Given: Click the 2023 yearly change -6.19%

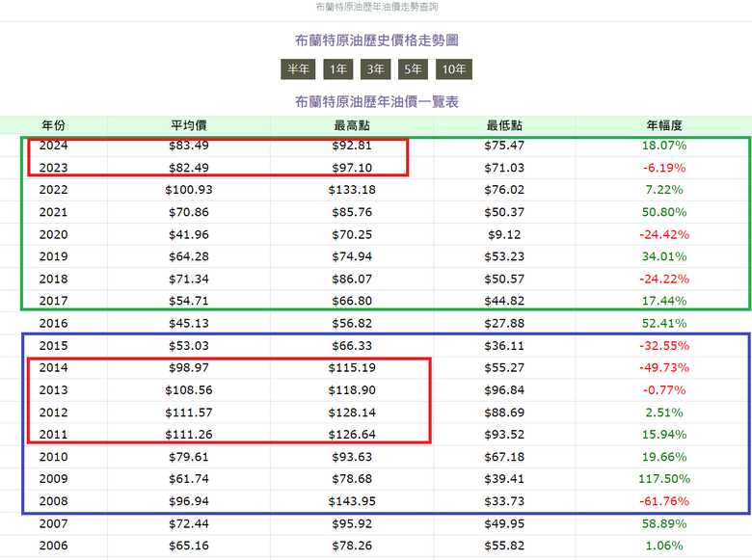Looking at the screenshot, I should click(x=664, y=168).
